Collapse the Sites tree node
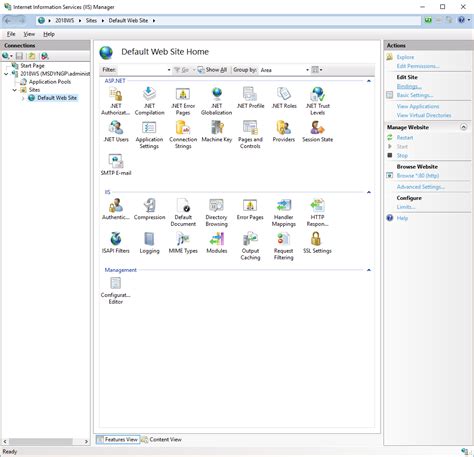 point(15,90)
